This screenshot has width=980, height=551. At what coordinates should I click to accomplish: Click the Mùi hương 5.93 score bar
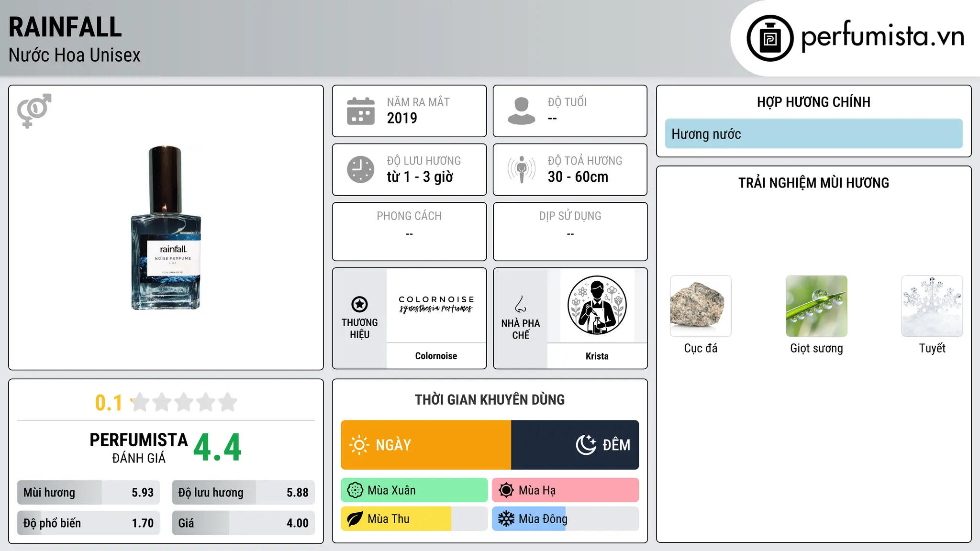(x=89, y=493)
